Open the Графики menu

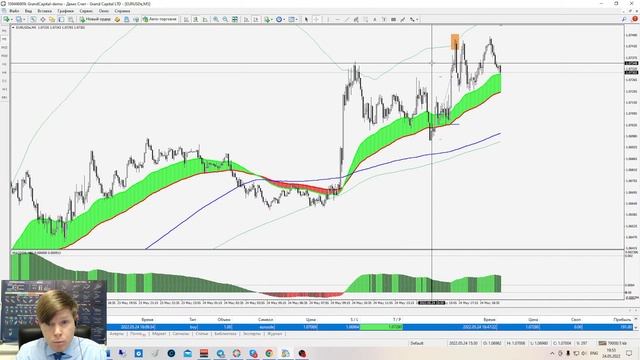[x=65, y=11]
